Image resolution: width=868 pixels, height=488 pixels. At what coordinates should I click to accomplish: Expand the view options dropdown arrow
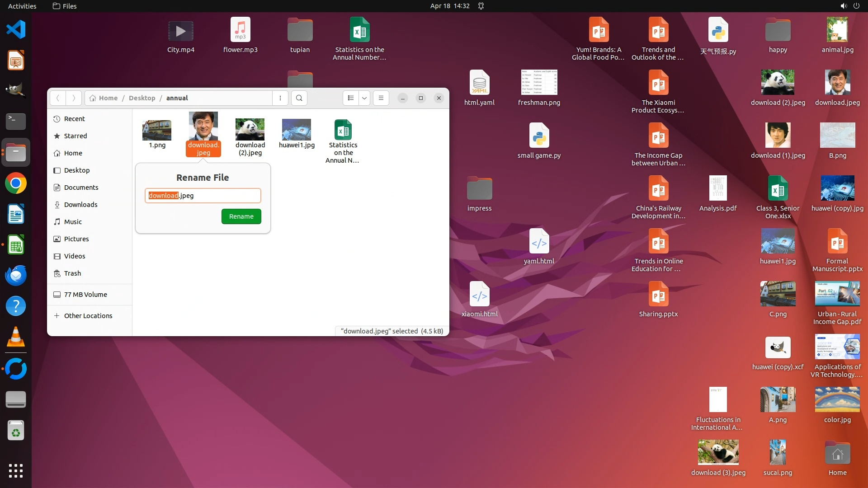[x=364, y=98]
